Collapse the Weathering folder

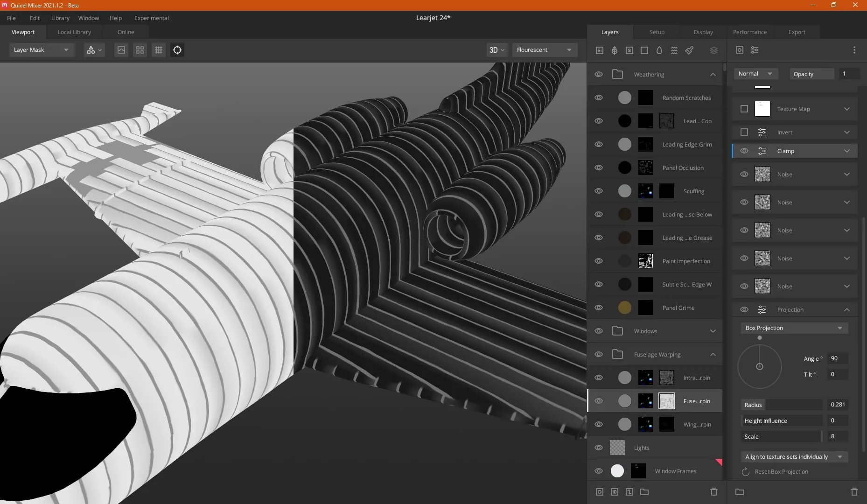(713, 74)
